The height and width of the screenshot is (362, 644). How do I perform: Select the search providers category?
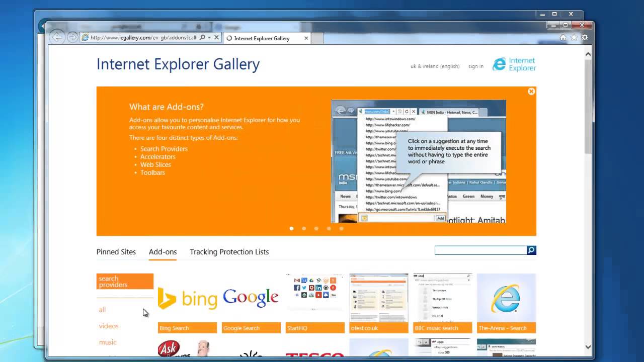click(125, 282)
